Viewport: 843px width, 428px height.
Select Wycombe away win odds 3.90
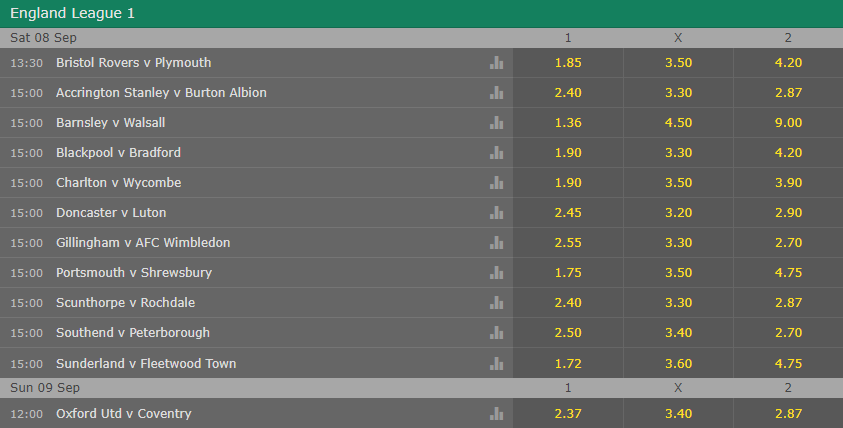point(788,183)
